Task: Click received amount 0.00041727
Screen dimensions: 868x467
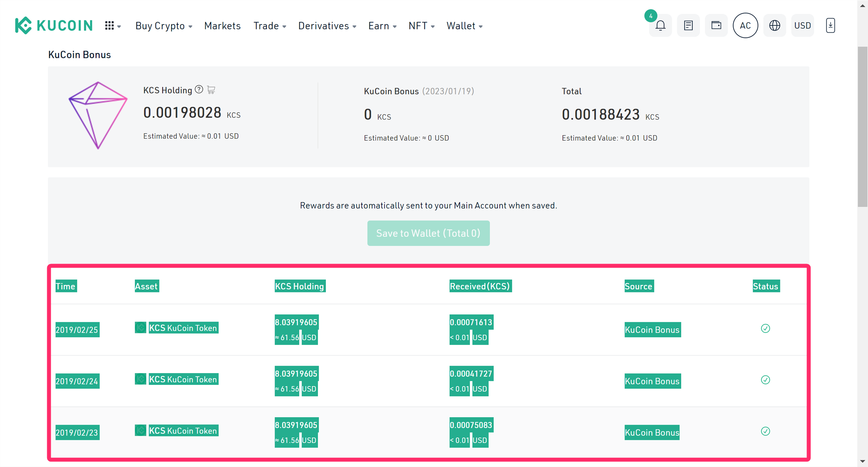Action: 471,373
